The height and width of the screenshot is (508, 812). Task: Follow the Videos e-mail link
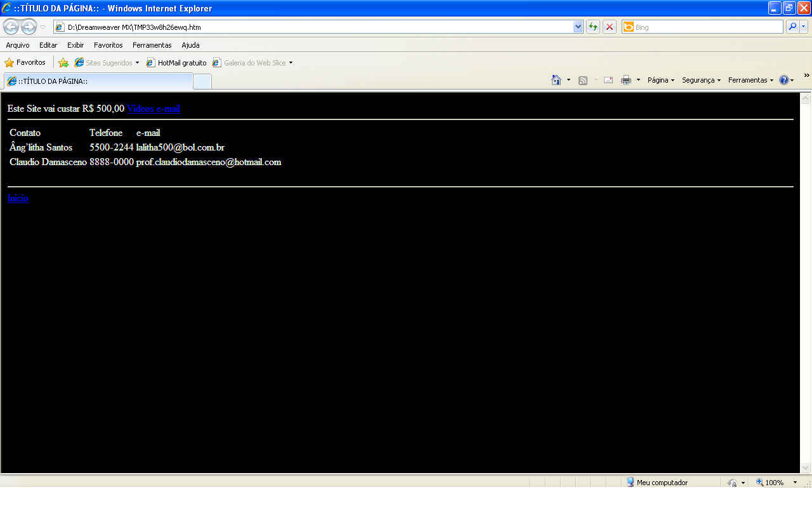click(x=154, y=109)
